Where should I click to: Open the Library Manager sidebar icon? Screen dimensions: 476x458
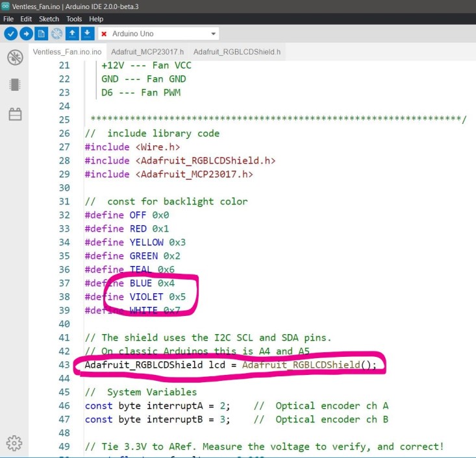15,114
